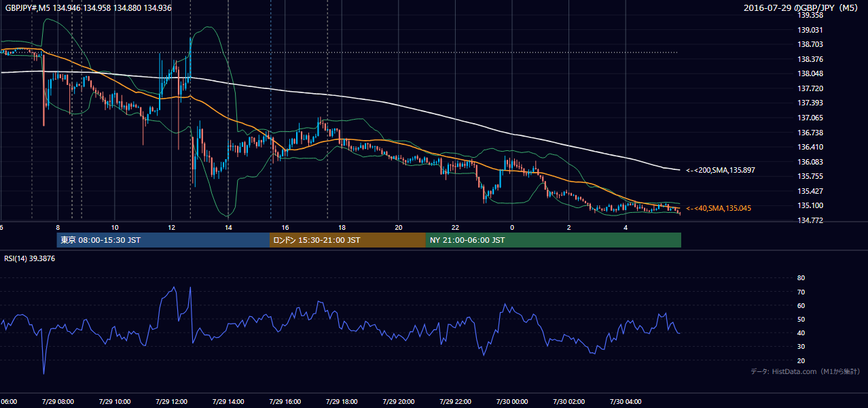The image size is (868, 408).
Task: Click the RSI axis level 60
Action: pyautogui.click(x=801, y=305)
